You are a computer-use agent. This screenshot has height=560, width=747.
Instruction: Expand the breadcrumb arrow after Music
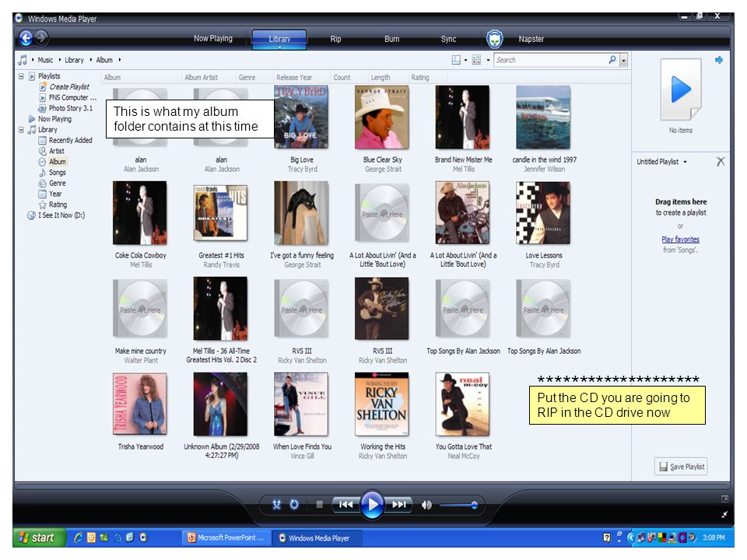coord(60,60)
